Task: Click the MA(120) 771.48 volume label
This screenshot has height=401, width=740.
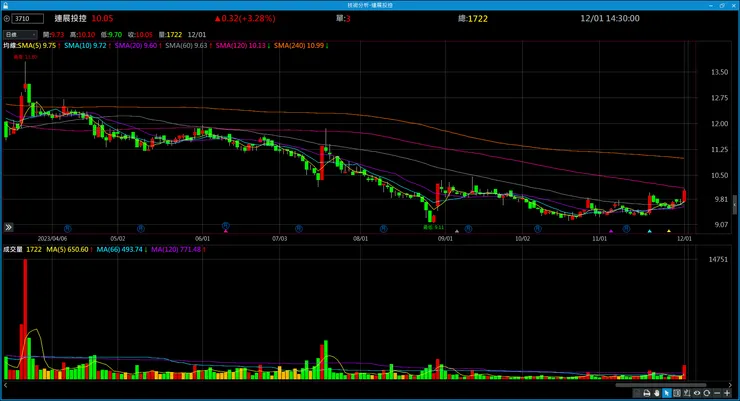Action: (176, 250)
